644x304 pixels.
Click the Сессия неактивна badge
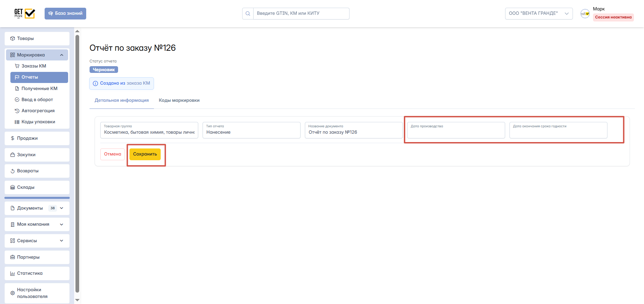[613, 17]
